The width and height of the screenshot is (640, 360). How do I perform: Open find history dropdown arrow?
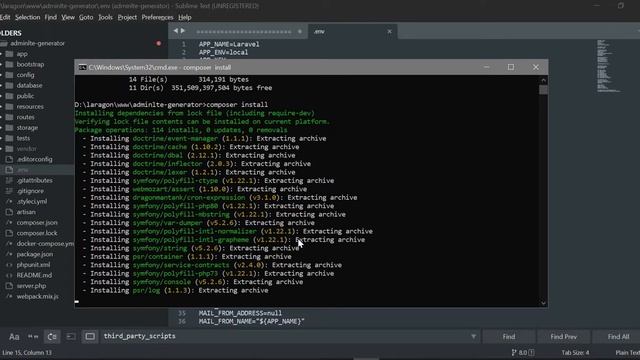click(x=473, y=337)
